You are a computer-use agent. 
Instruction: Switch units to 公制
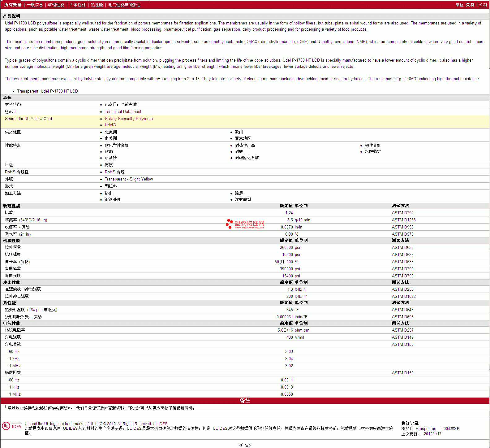click(x=483, y=5)
